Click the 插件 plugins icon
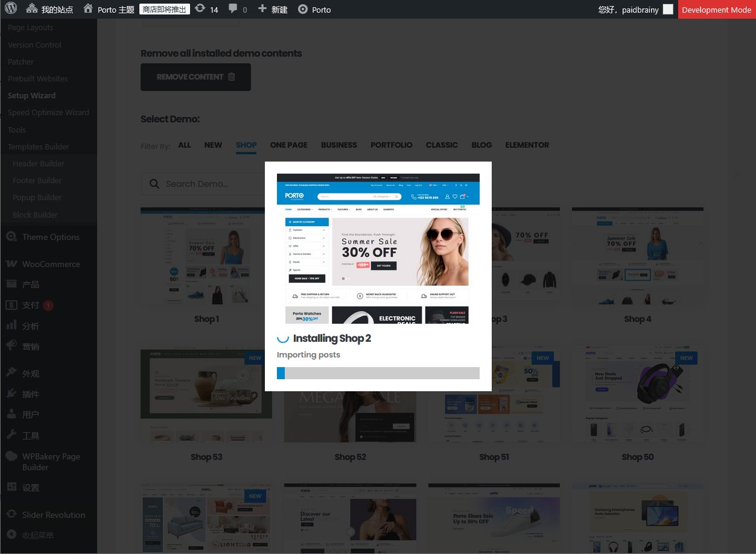 (11, 394)
